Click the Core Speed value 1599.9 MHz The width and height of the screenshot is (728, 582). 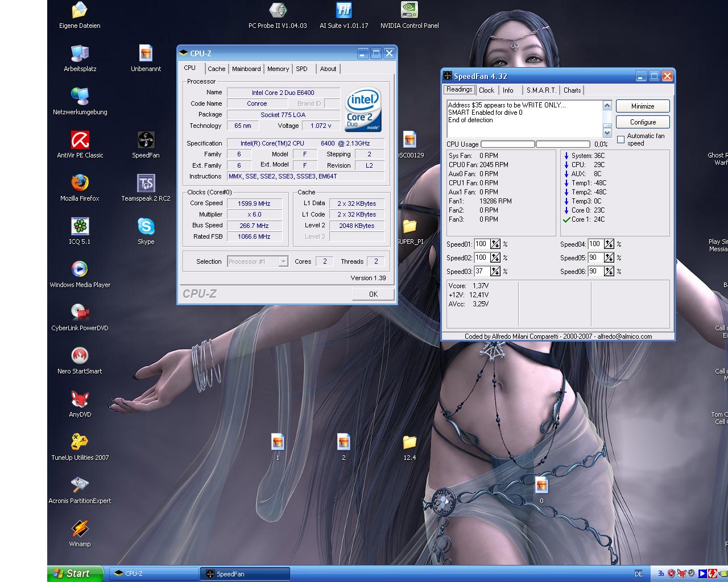[x=254, y=203]
